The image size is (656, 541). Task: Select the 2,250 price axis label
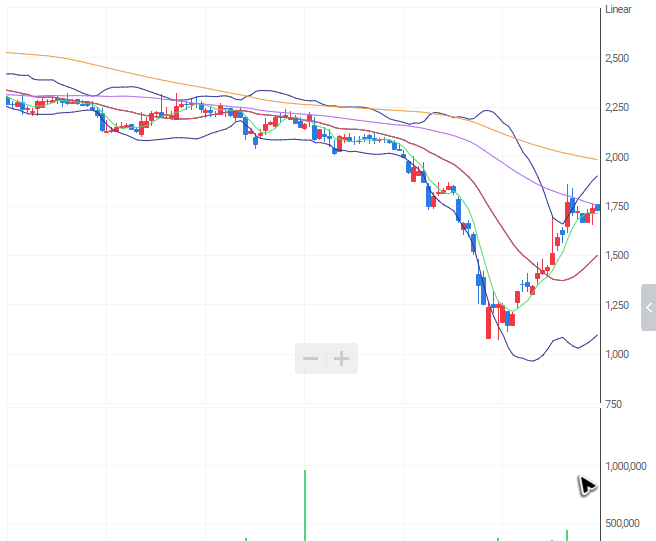click(x=617, y=108)
